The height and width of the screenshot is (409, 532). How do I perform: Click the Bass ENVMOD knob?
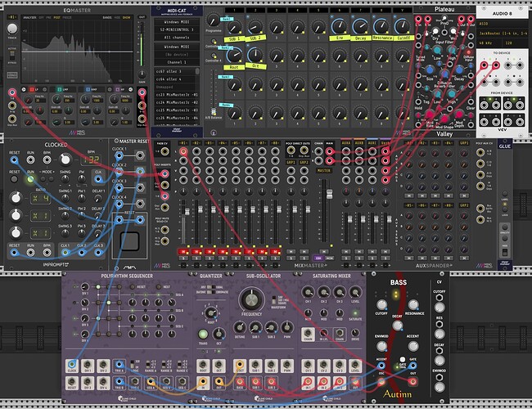381,346
